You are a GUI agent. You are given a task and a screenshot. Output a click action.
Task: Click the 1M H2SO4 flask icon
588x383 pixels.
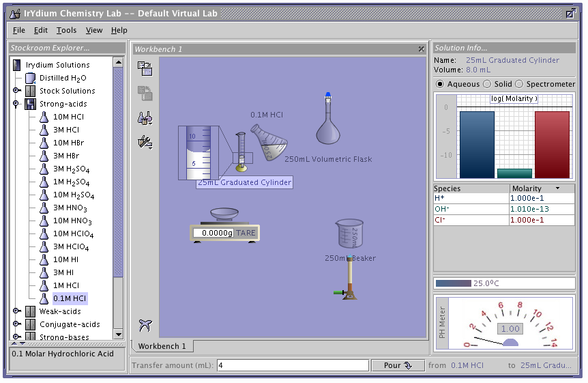pos(44,182)
